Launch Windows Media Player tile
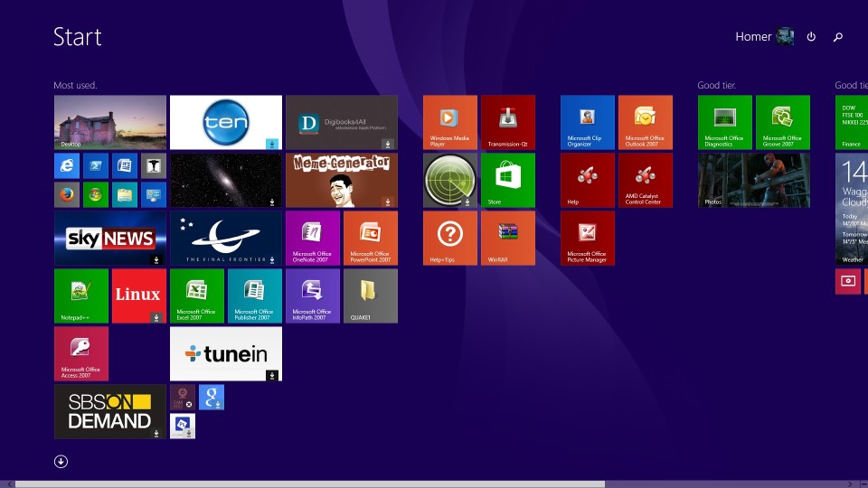The height and width of the screenshot is (488, 868). point(450,122)
